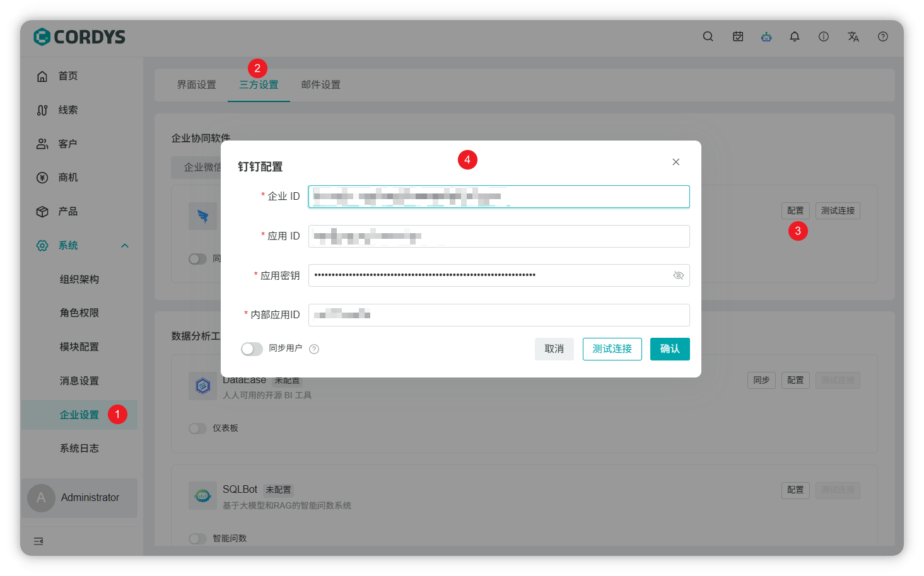The image size is (924, 576).
Task: Toggle the 仪表板 switch
Action: [197, 429]
